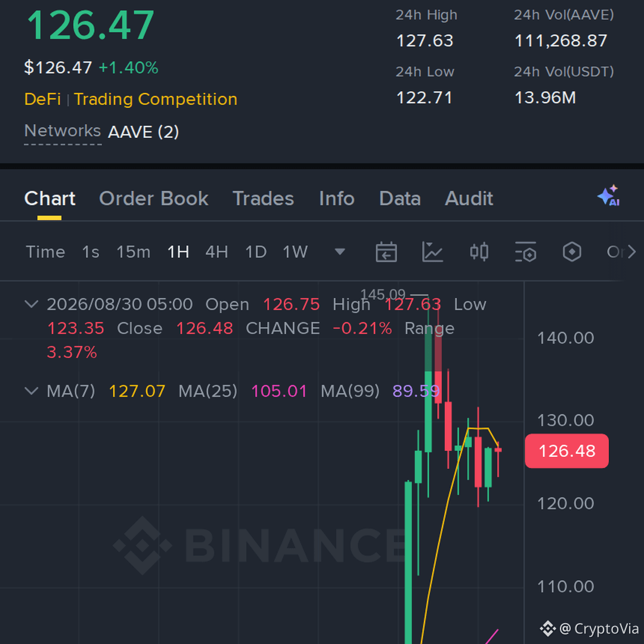This screenshot has width=644, height=644.
Task: Click the Networks label
Action: [63, 131]
